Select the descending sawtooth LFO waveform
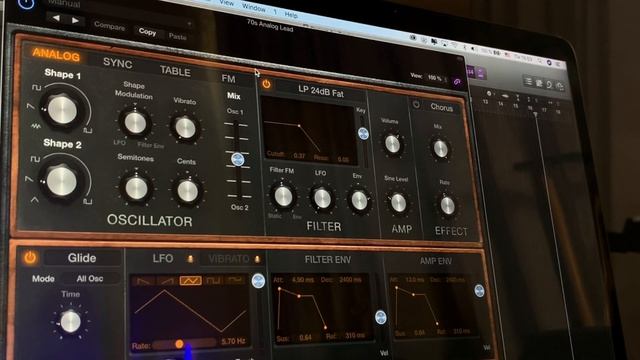The width and height of the screenshot is (640, 360). (144, 280)
